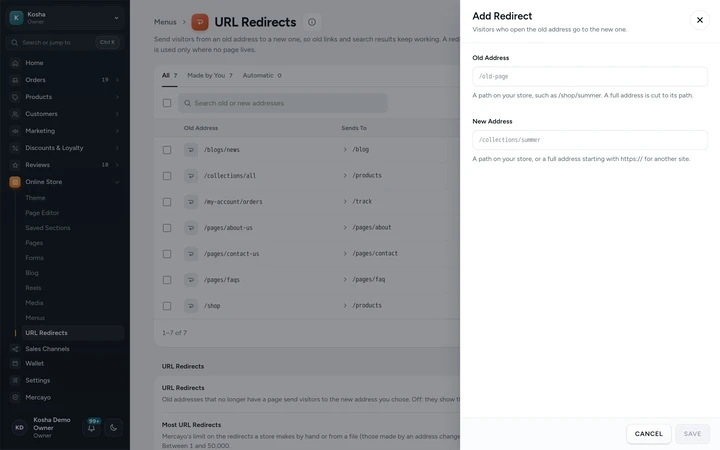Check the /pages/faqs row checkbox
Viewport: 720px width, 450px height.
[x=167, y=280]
